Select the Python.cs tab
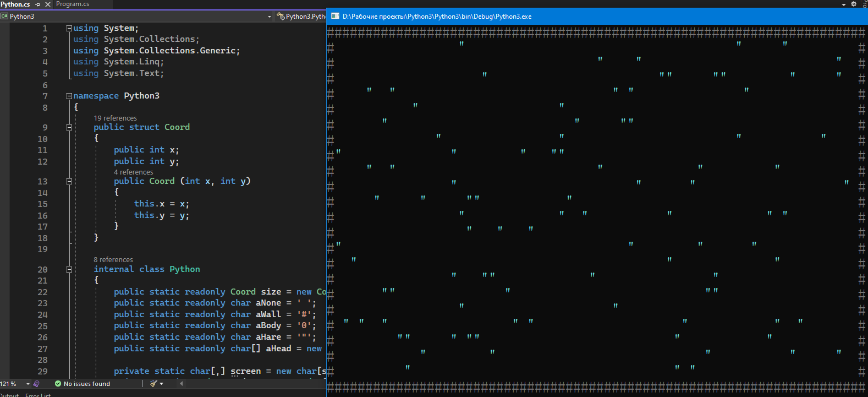 pyautogui.click(x=15, y=4)
